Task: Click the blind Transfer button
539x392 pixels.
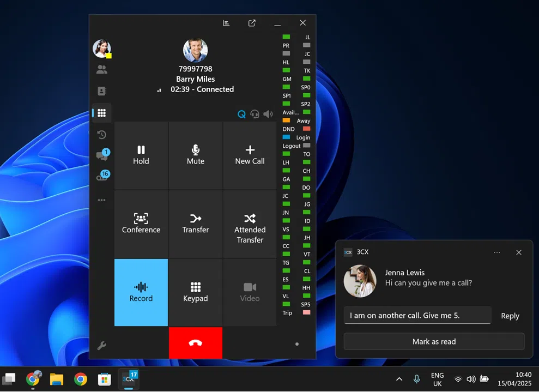Action: click(196, 224)
